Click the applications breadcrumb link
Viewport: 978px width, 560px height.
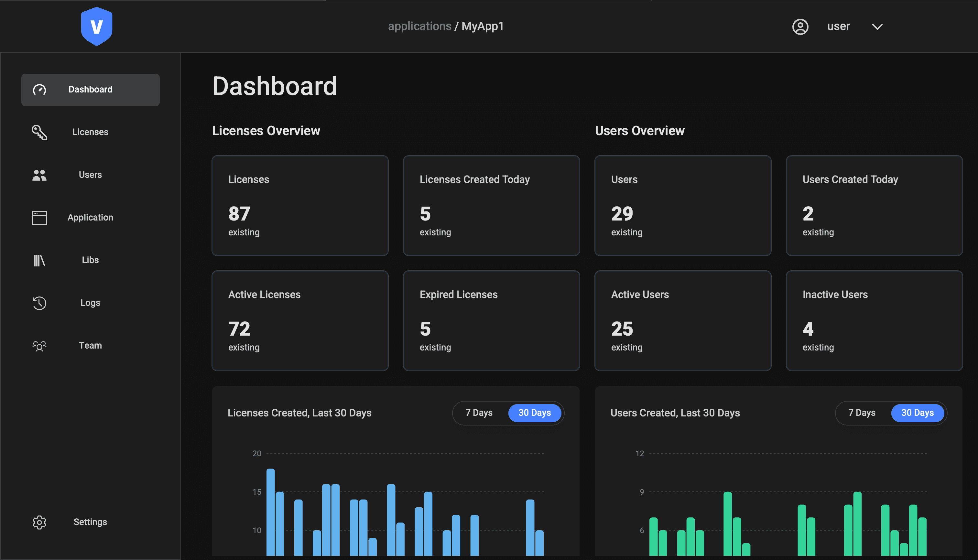[419, 26]
